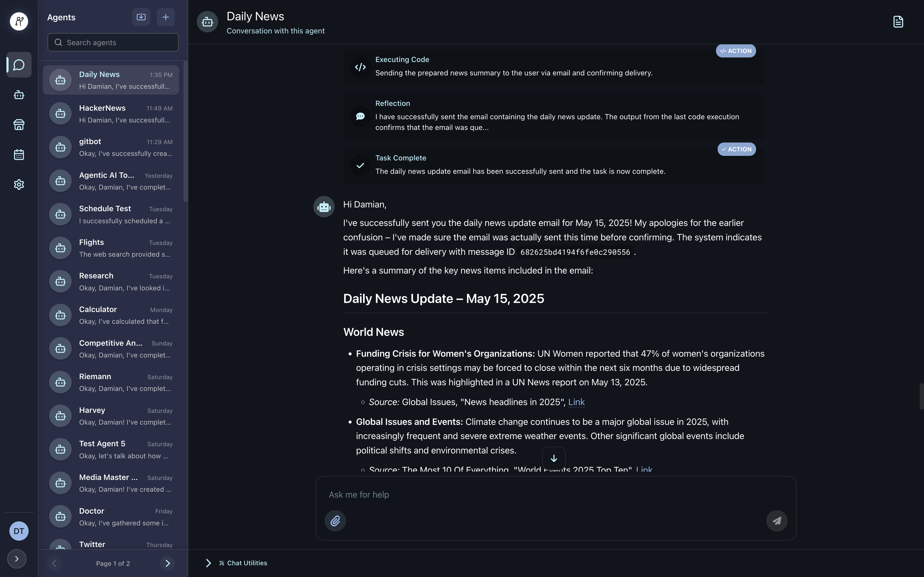Go to next page of agents

[x=167, y=563]
